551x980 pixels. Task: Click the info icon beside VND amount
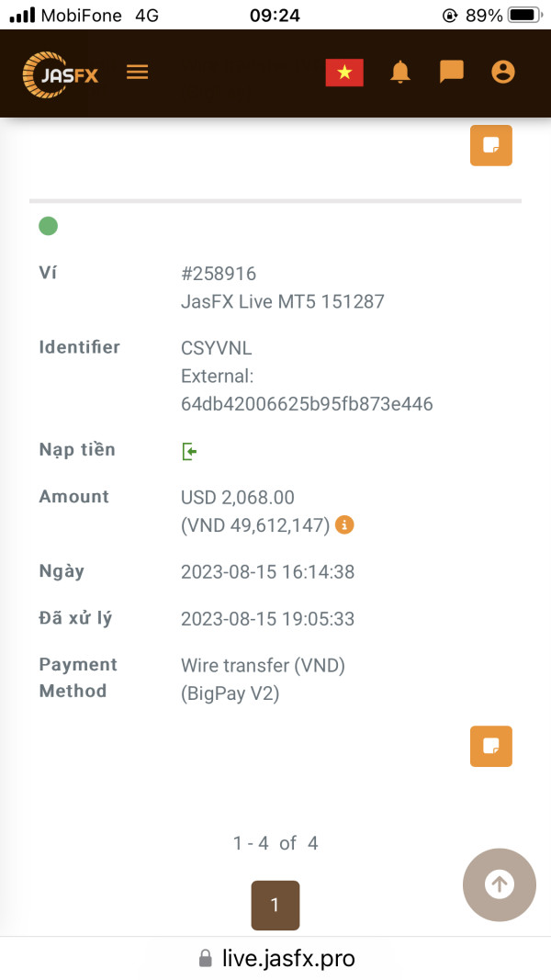point(345,525)
